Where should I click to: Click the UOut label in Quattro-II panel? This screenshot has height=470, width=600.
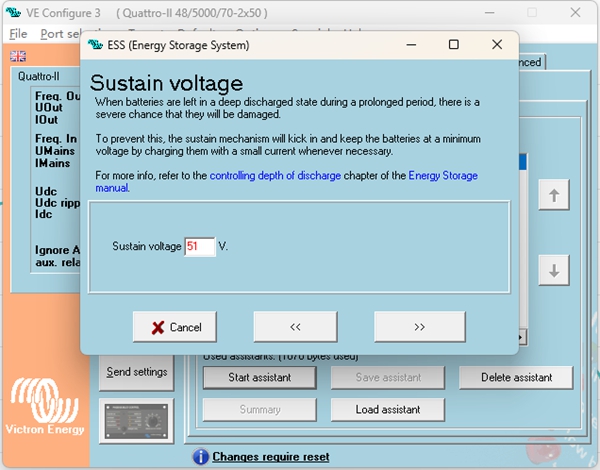point(49,108)
